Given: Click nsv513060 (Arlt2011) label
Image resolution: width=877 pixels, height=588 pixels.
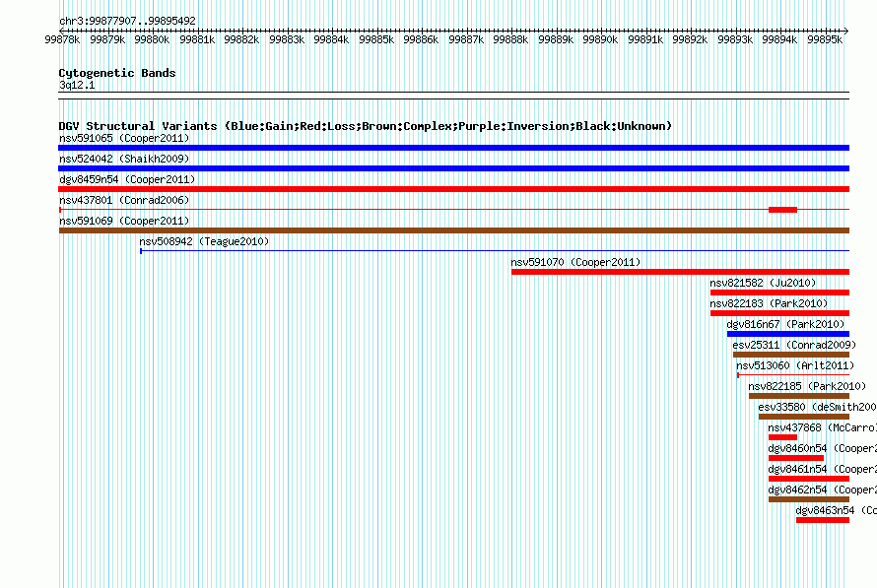Looking at the screenshot, I should (795, 365).
